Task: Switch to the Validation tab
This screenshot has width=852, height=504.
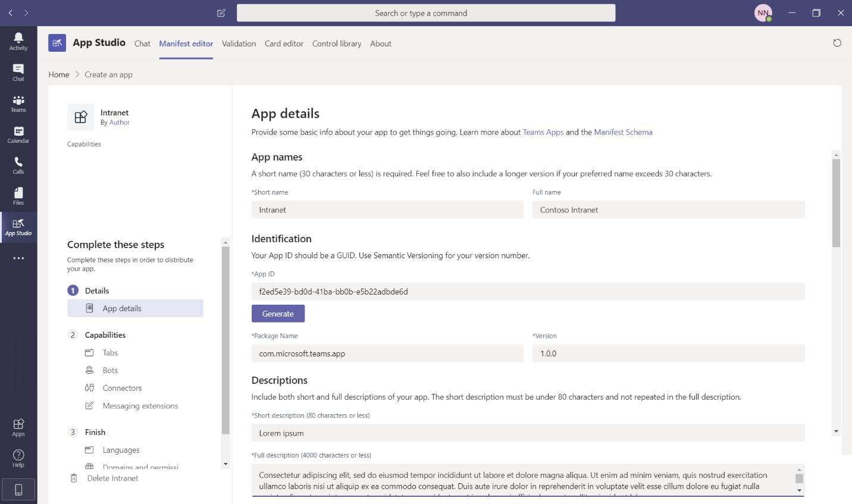Action: point(239,43)
